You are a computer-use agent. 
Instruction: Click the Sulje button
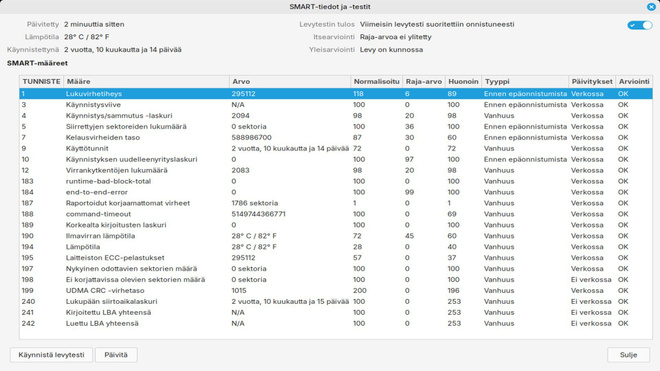(x=628, y=355)
